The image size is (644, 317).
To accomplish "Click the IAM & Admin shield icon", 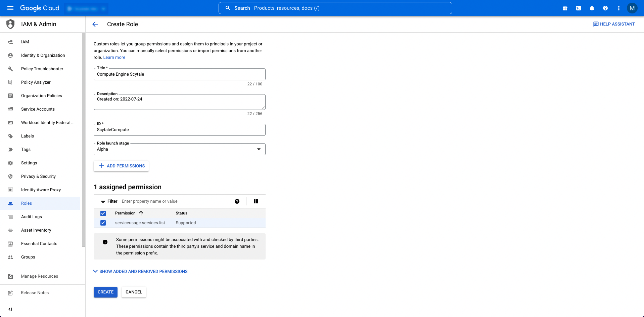I will click(10, 24).
